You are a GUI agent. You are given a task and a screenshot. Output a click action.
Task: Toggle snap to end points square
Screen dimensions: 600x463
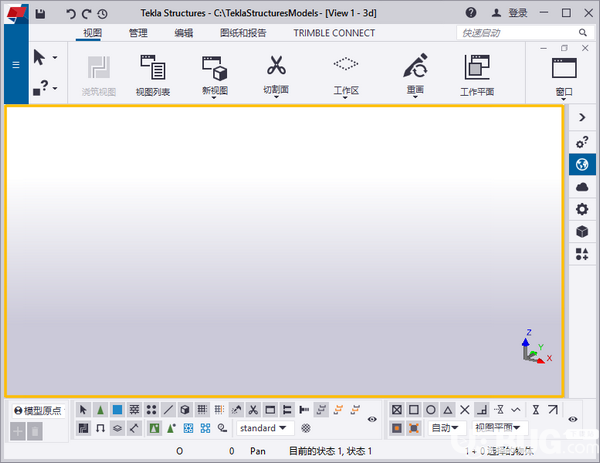414,410
